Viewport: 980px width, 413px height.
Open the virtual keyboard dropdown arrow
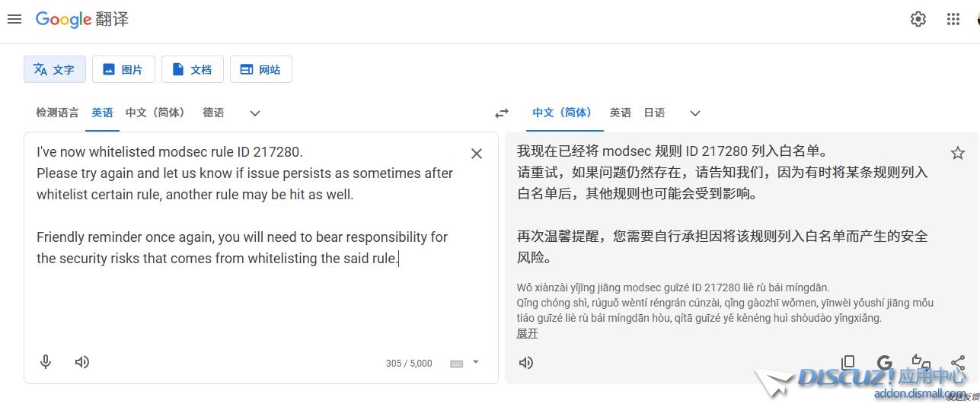(476, 362)
